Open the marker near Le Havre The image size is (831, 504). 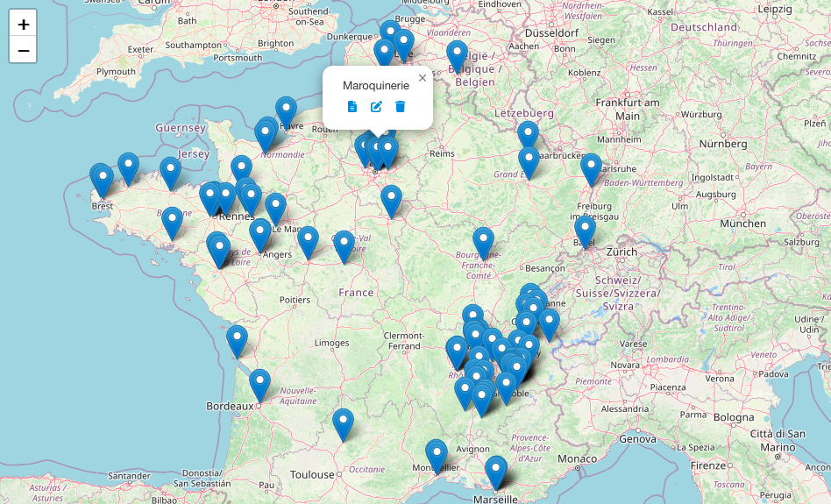[x=286, y=113]
